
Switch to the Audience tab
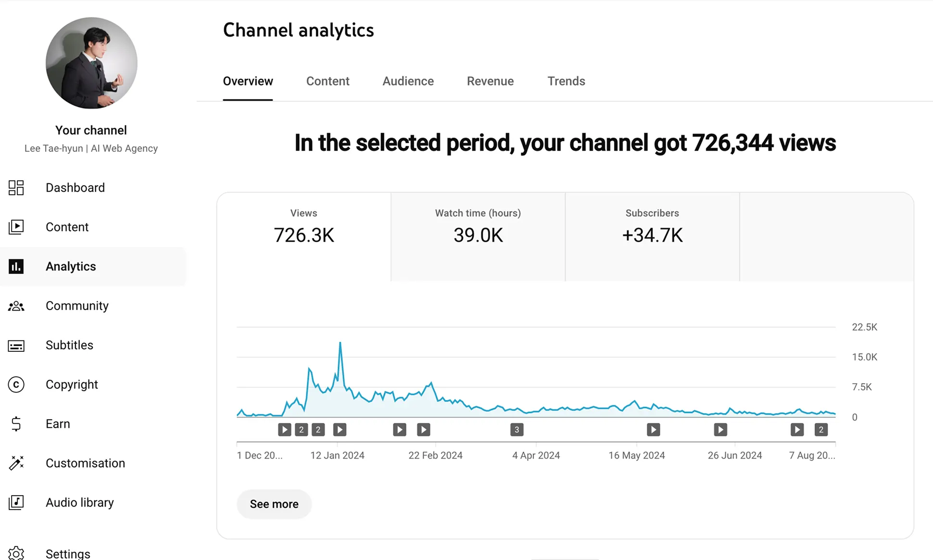(x=408, y=81)
